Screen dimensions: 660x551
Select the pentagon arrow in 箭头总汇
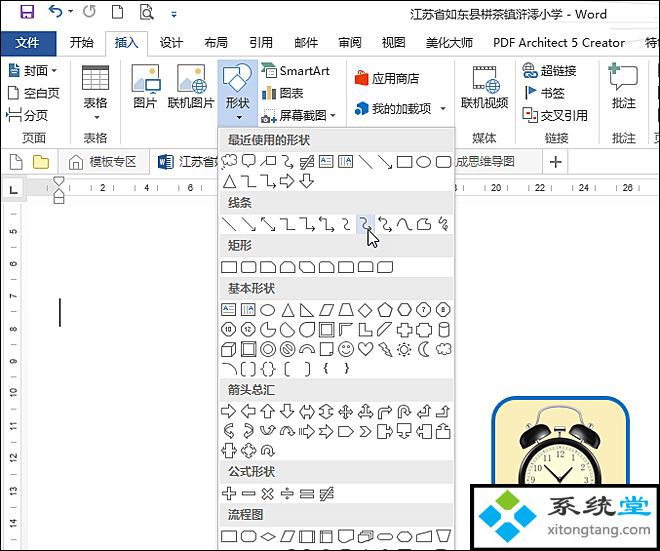point(346,431)
